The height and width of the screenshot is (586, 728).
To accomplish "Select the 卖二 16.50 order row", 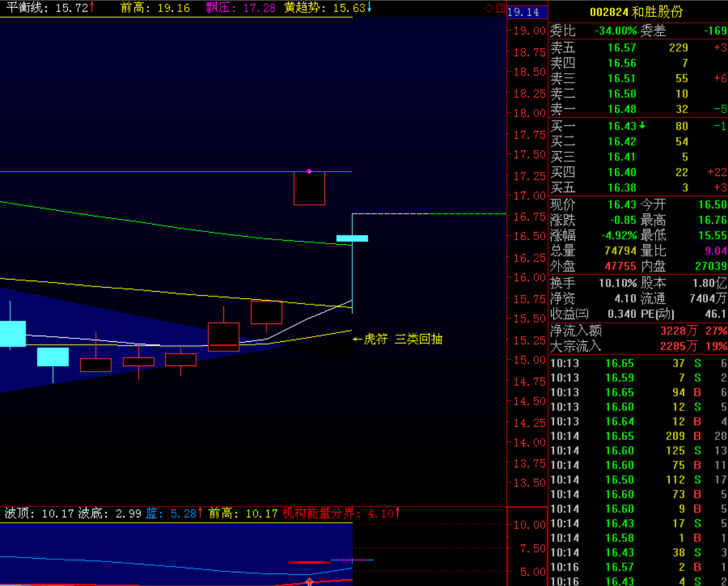I will (x=638, y=94).
